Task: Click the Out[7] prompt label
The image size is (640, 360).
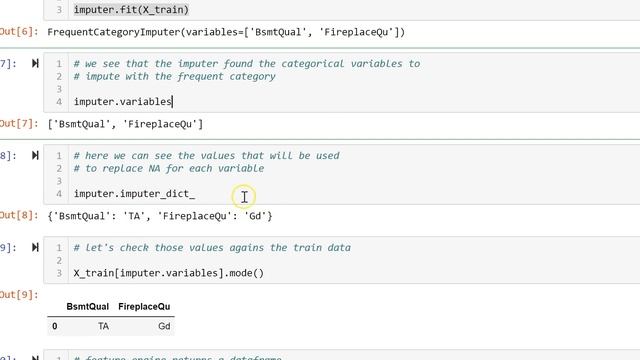Action: click(x=19, y=123)
